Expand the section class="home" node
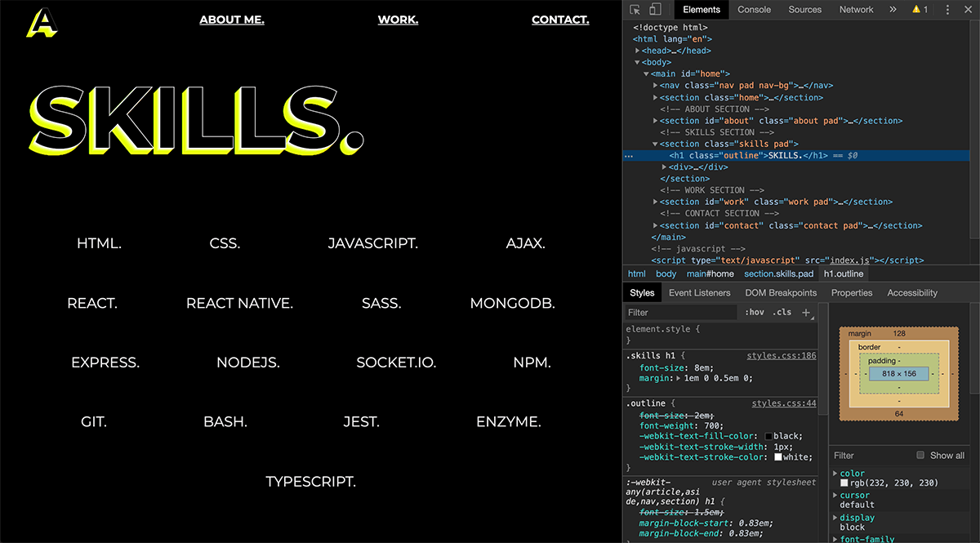Viewport: 980px width, 543px height. (x=656, y=97)
